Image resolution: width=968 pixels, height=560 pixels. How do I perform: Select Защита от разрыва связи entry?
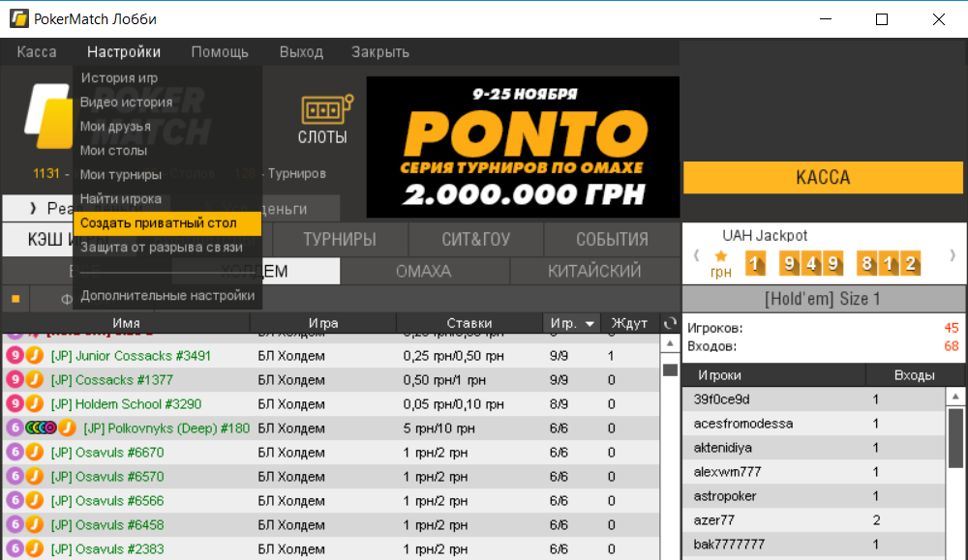tap(167, 247)
